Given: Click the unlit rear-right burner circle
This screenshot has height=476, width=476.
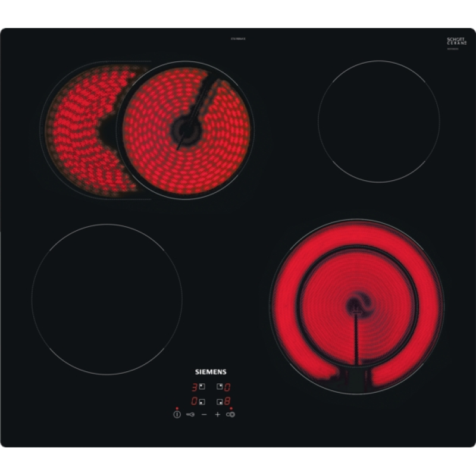Looking at the screenshot, I should tap(379, 121).
